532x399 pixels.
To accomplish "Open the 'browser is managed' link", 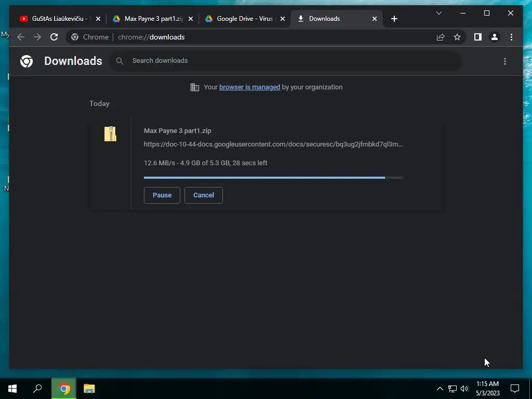I will pos(249,87).
